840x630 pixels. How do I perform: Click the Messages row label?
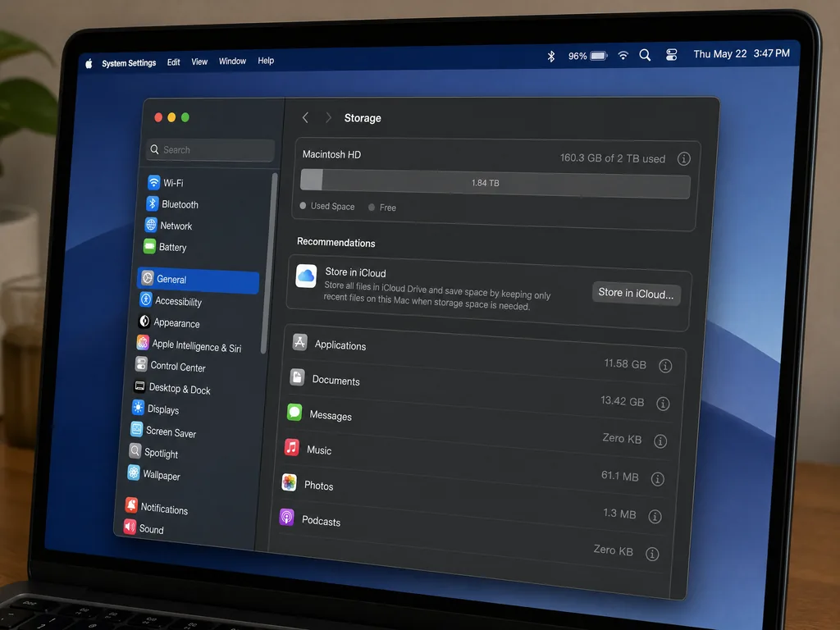click(x=331, y=416)
